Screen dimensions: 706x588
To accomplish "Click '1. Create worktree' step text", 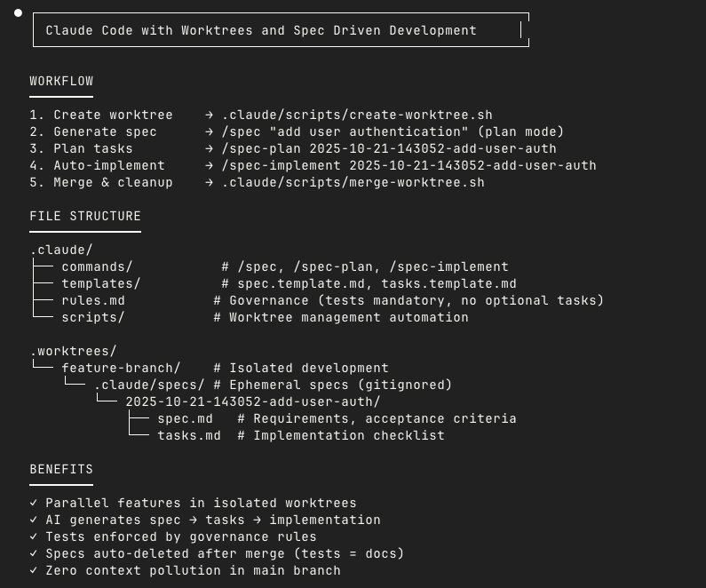I will coord(101,115).
